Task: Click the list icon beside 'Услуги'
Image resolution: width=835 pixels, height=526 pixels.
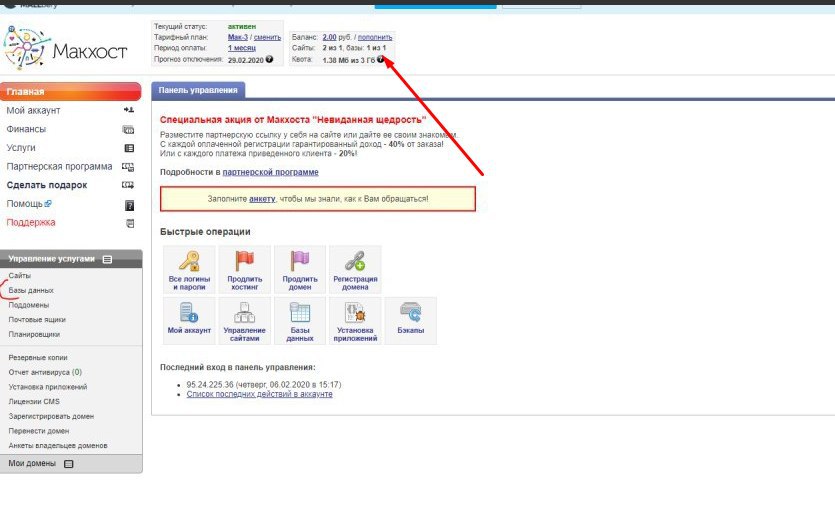Action: [129, 148]
